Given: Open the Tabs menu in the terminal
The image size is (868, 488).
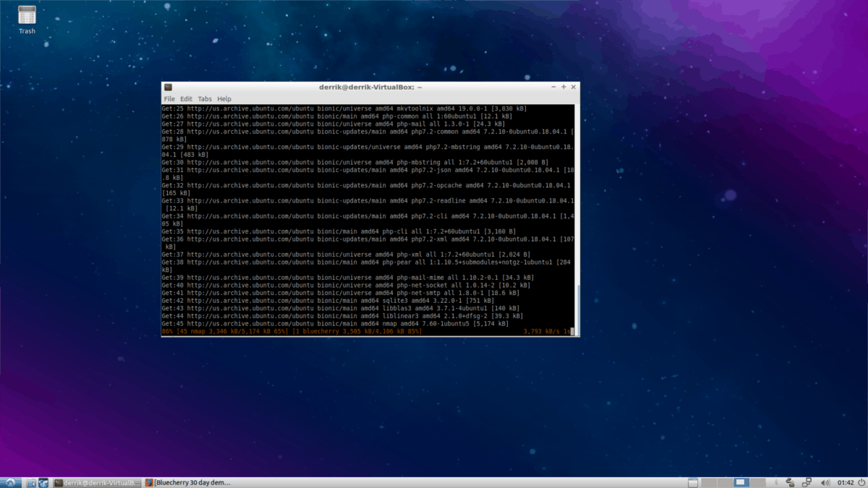Looking at the screenshot, I should click(205, 98).
